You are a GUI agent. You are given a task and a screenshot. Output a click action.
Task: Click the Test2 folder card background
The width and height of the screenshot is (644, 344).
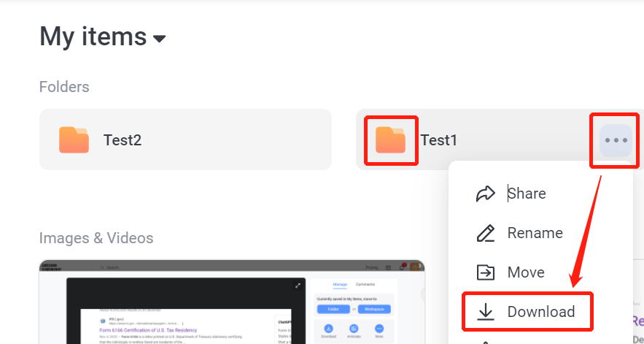(x=185, y=139)
